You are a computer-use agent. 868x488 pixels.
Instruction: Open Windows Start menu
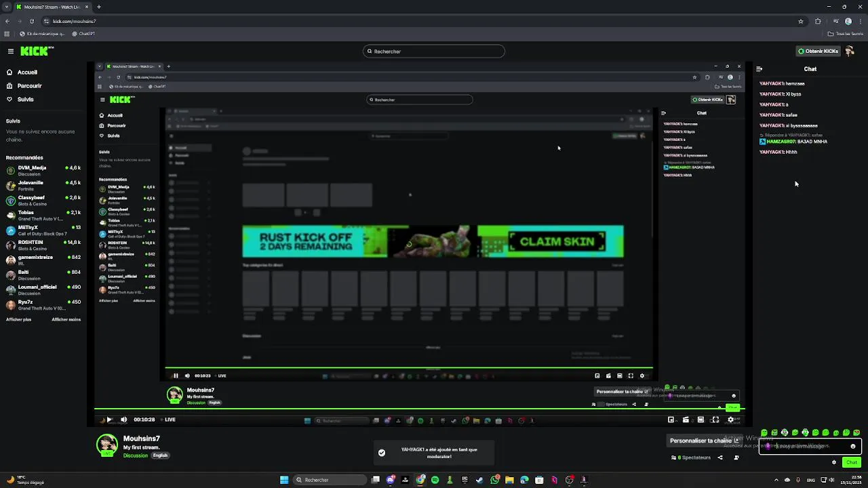click(284, 480)
